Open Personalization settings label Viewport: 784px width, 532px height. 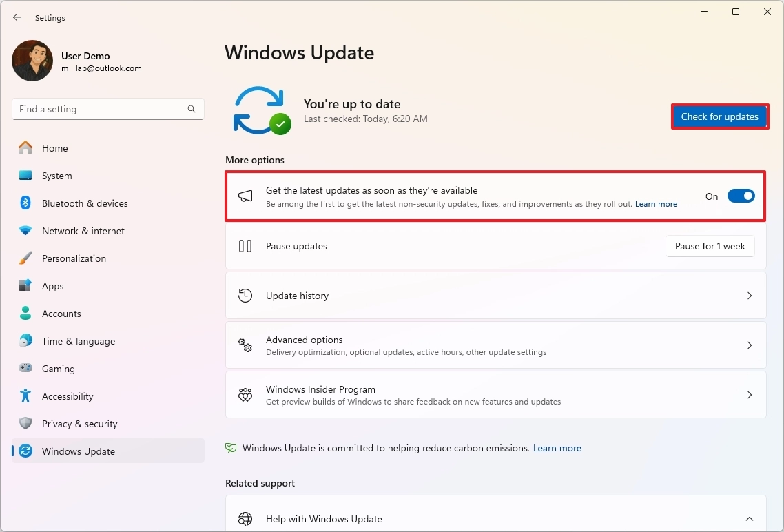(74, 258)
